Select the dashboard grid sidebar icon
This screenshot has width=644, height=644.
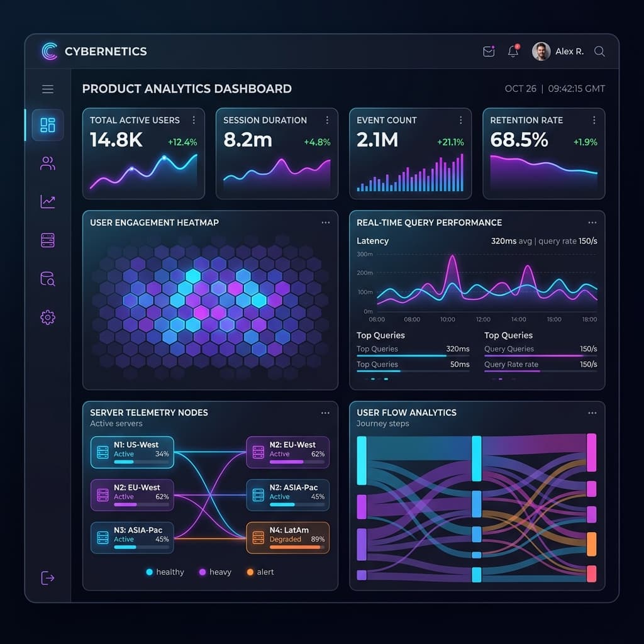[48, 125]
